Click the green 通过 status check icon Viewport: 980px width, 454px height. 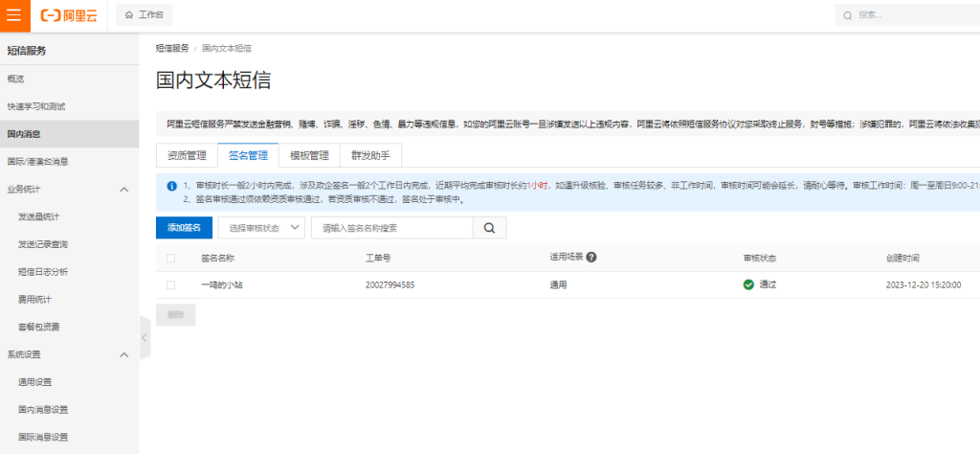[x=748, y=284]
